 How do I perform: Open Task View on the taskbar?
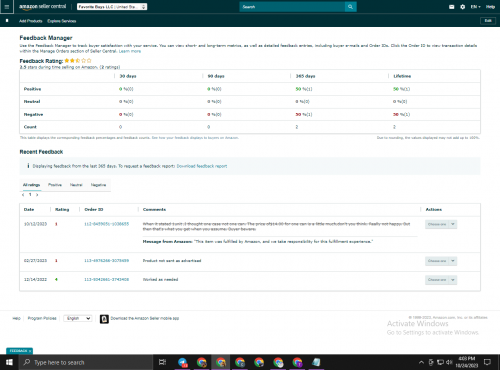click(162, 362)
